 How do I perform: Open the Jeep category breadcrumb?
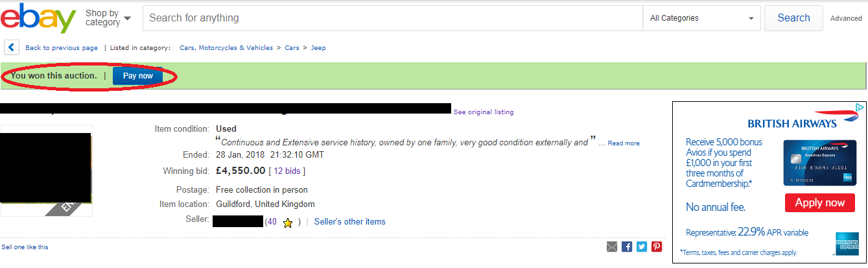tap(318, 48)
